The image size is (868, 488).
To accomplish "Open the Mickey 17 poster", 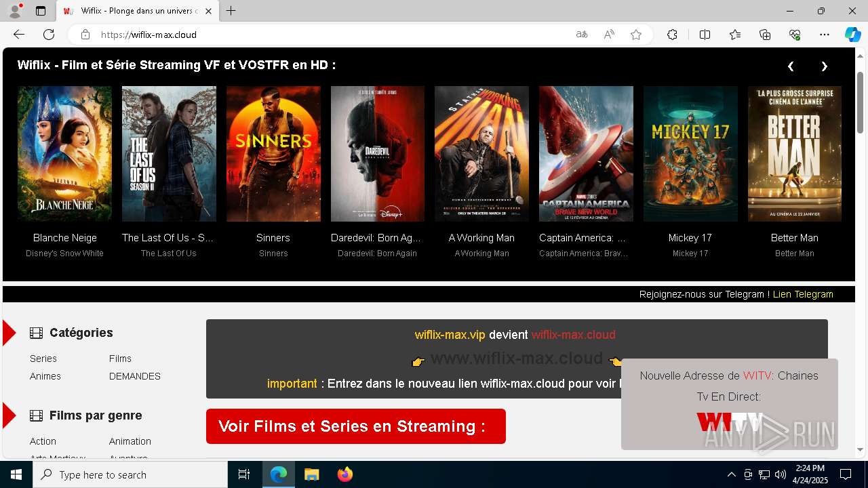I will tap(690, 154).
